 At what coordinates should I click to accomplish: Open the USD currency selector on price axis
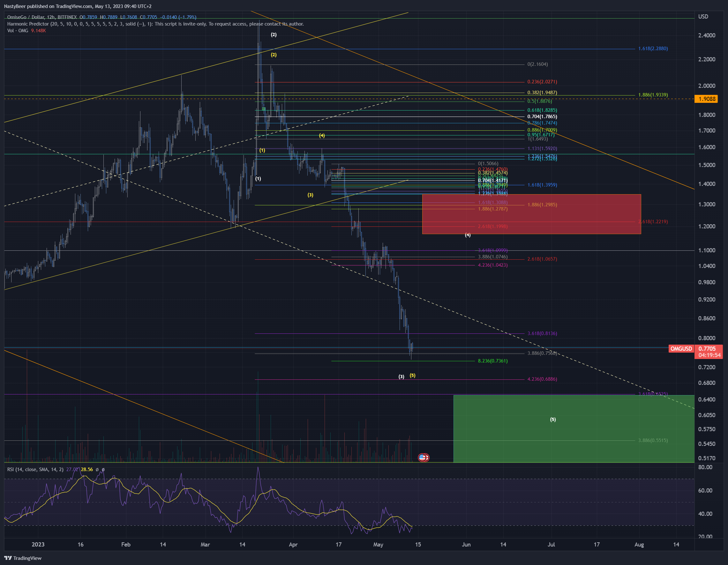point(703,17)
